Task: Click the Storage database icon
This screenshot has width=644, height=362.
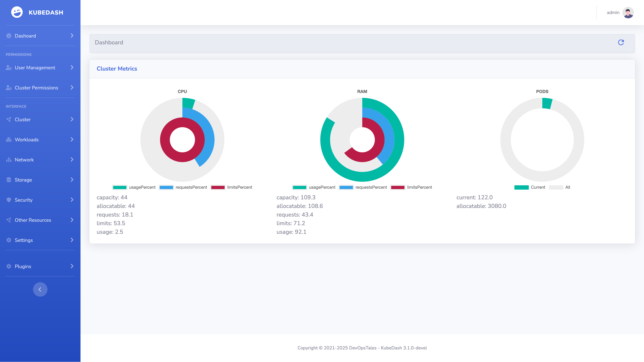Action: [9, 180]
